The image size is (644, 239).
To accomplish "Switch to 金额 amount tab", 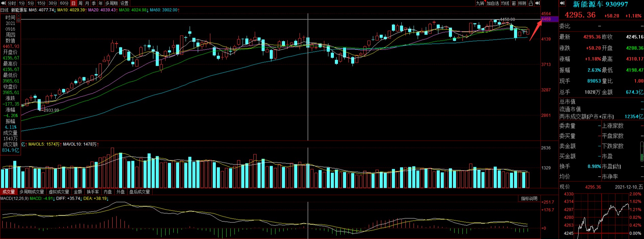I will [78, 192].
